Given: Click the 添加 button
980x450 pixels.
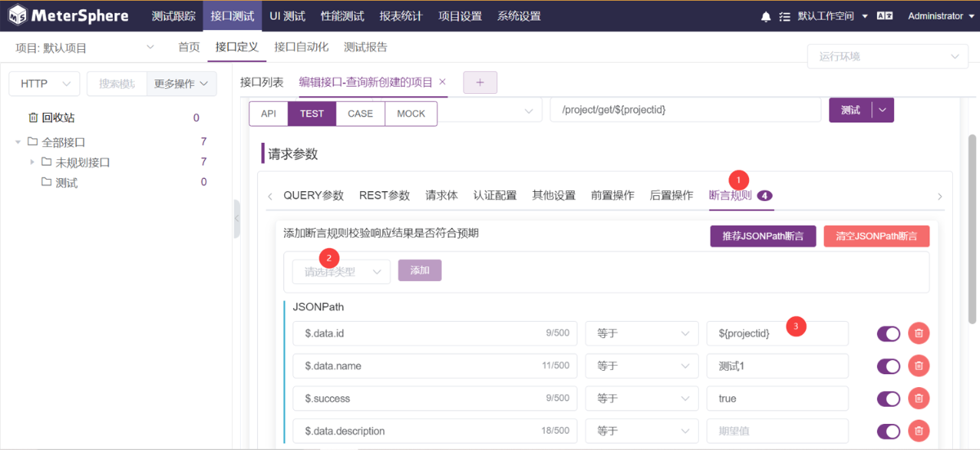Looking at the screenshot, I should click(420, 270).
